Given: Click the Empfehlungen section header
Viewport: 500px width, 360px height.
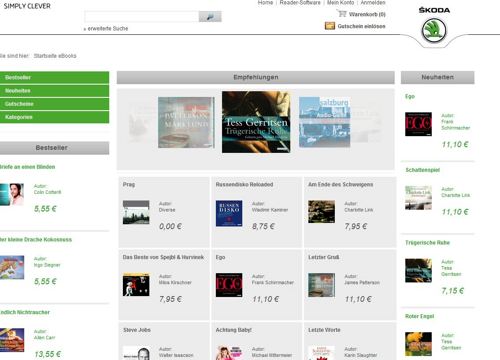Looking at the screenshot, I should click(256, 77).
